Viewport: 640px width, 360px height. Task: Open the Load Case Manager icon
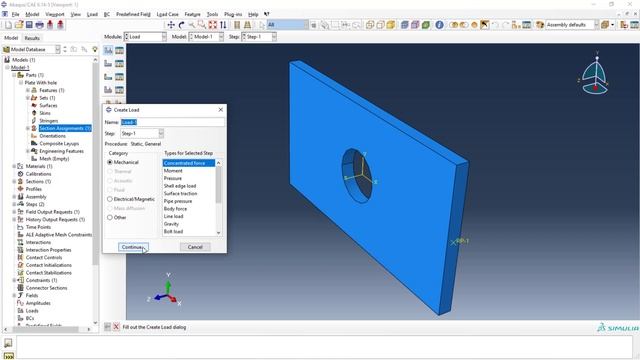point(119,89)
